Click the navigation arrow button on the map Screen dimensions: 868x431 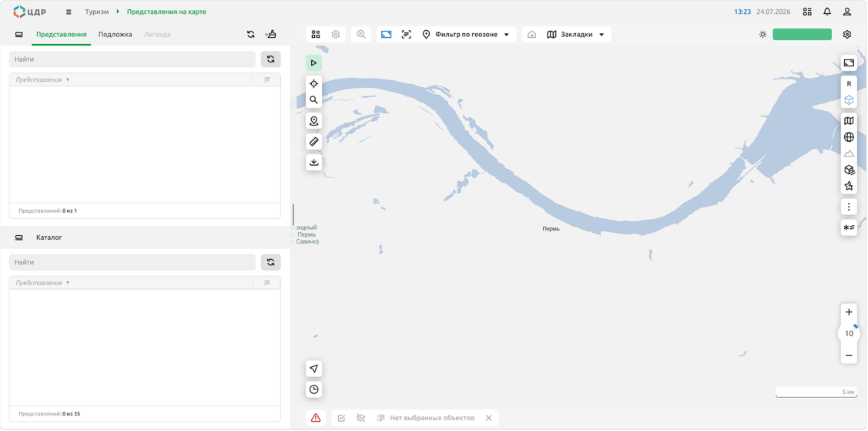coord(314,369)
